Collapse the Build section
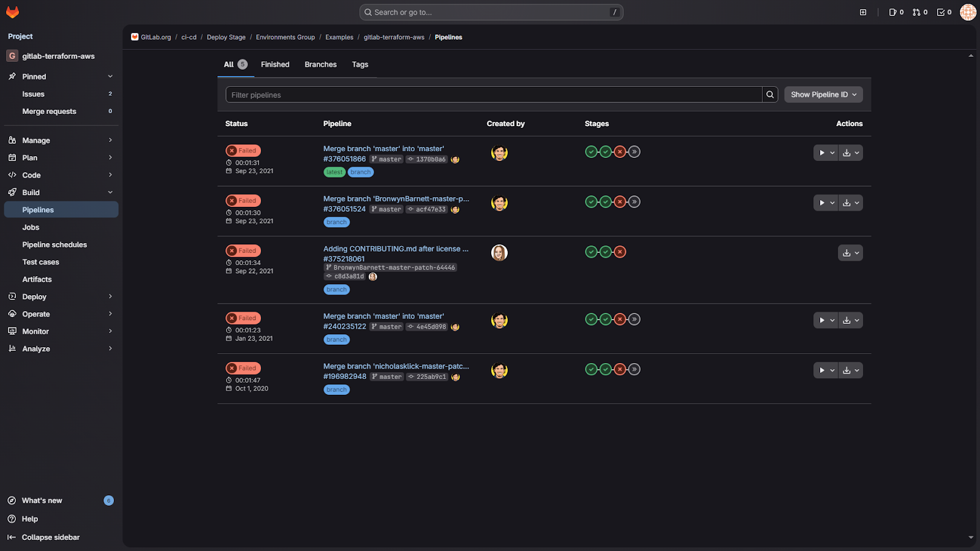The height and width of the screenshot is (551, 980). [x=61, y=192]
